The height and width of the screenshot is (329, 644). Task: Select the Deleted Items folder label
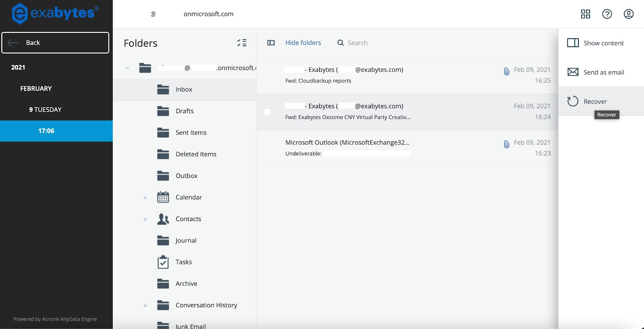(x=196, y=154)
